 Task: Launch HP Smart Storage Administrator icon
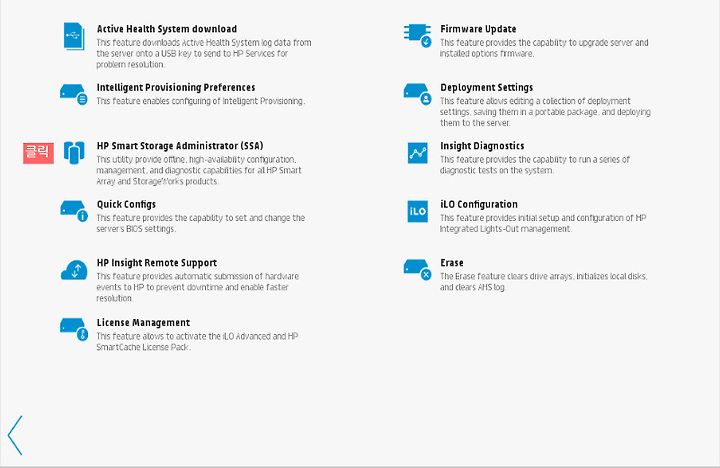click(74, 152)
